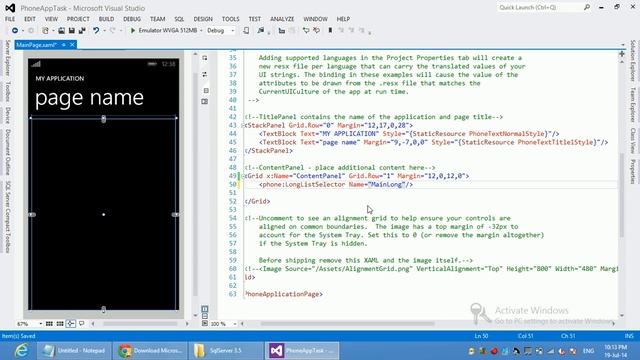Open the Toolbox side panel

[x=7, y=91]
